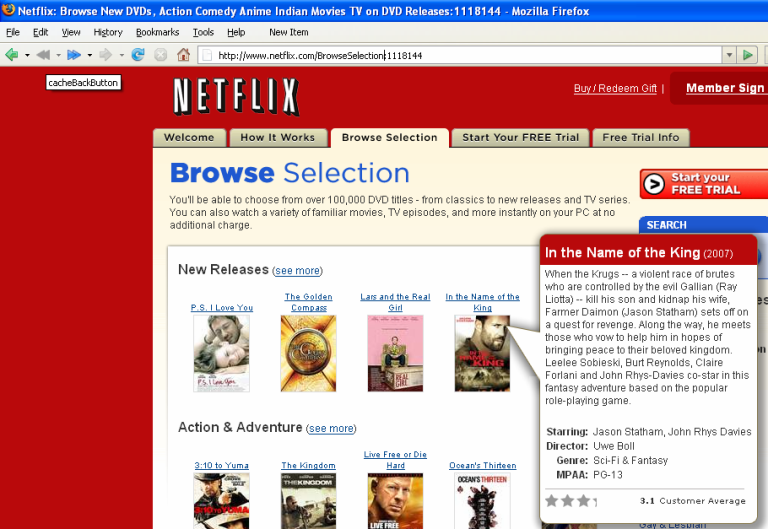Click see more next to New Releases
This screenshot has height=529, width=768.
click(x=297, y=270)
